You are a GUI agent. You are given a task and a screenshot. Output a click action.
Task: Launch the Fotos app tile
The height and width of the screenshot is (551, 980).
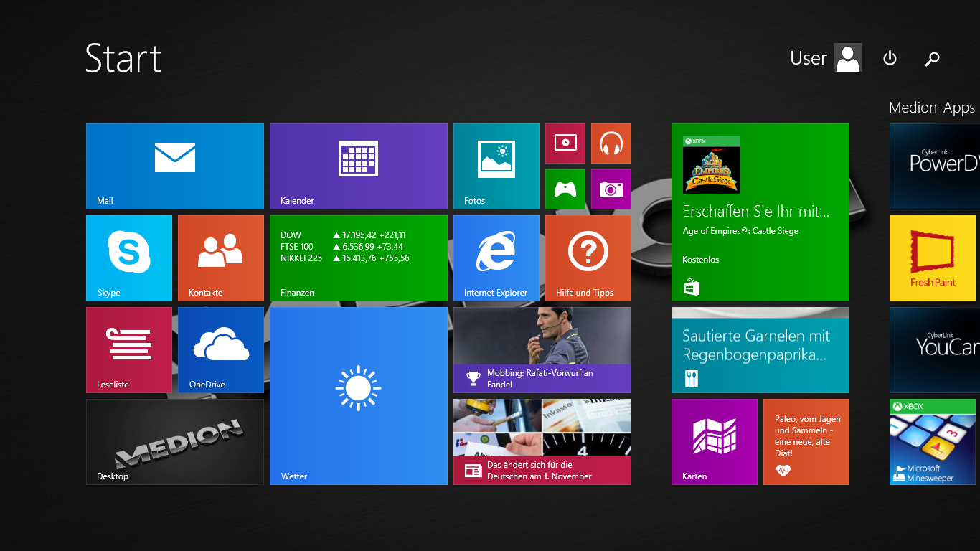point(496,166)
